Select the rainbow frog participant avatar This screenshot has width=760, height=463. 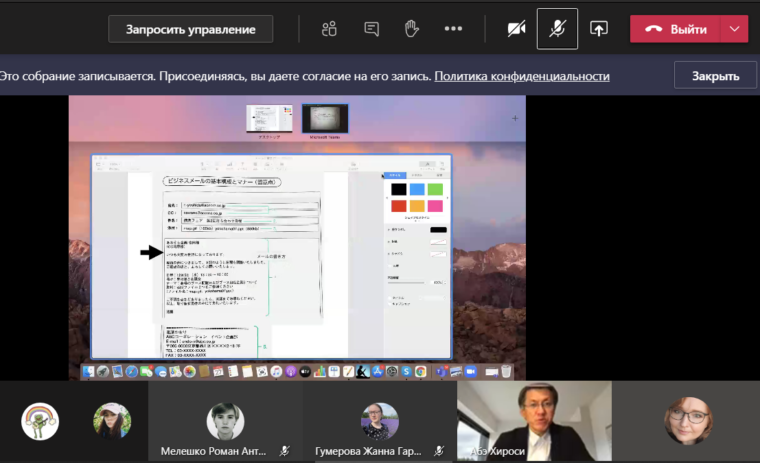(x=40, y=421)
